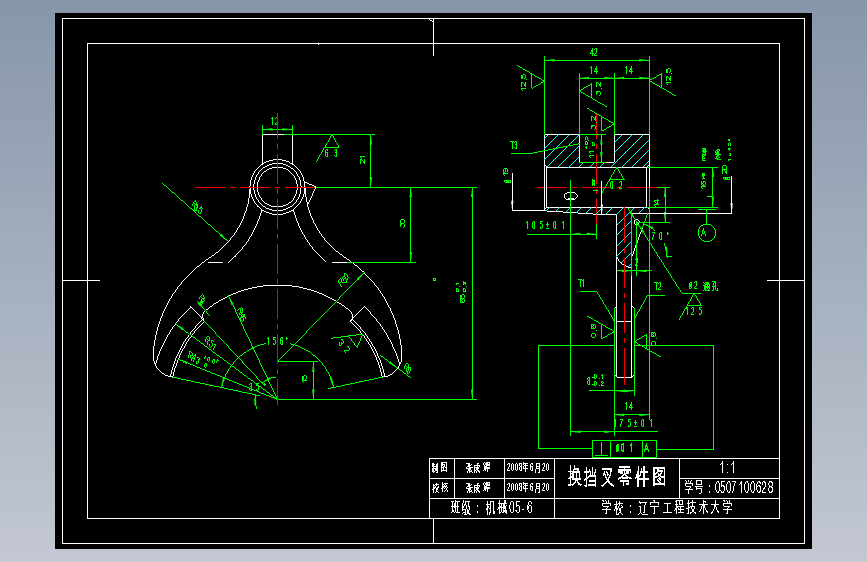Select the 156° angle dimension
The height and width of the screenshot is (562, 867).
coord(277,341)
